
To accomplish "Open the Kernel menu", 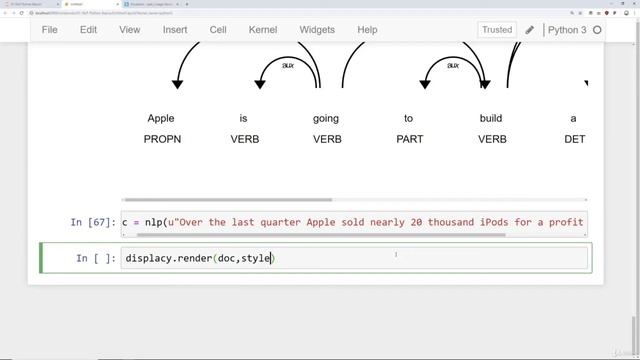I will (x=263, y=30).
